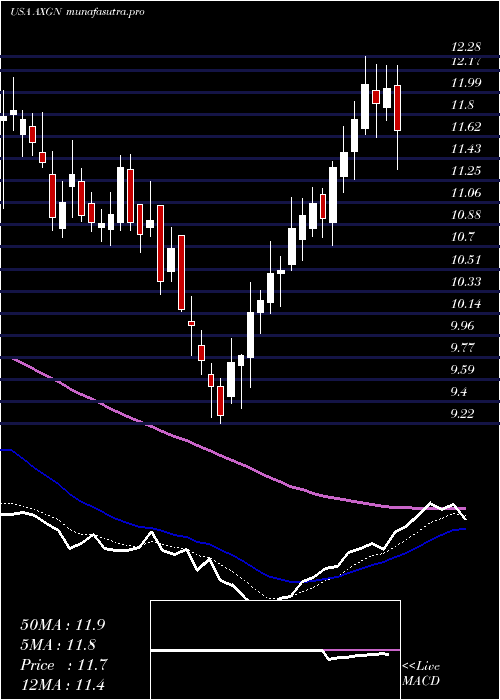Click the 9.59 price axis label
Viewport: 500px width, 700px height.
[x=462, y=370]
